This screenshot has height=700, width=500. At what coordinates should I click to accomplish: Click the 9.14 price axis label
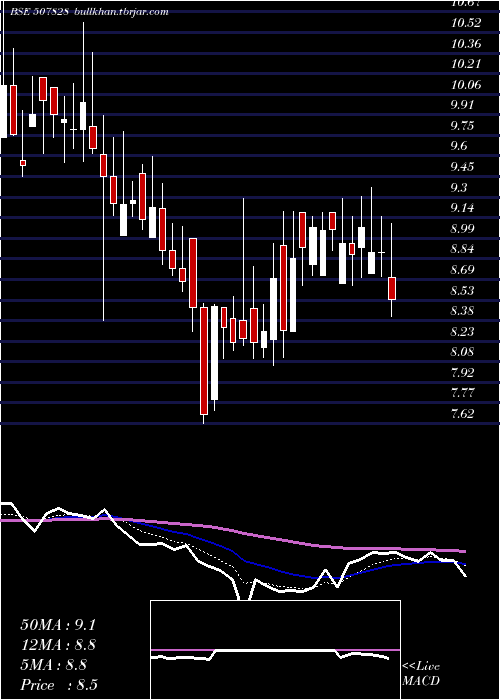coord(462,208)
